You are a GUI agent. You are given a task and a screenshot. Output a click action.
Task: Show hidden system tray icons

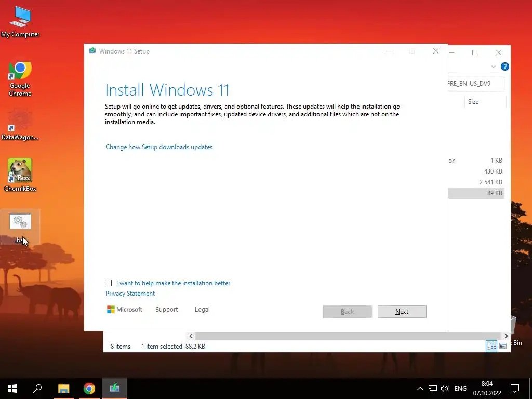pyautogui.click(x=420, y=389)
